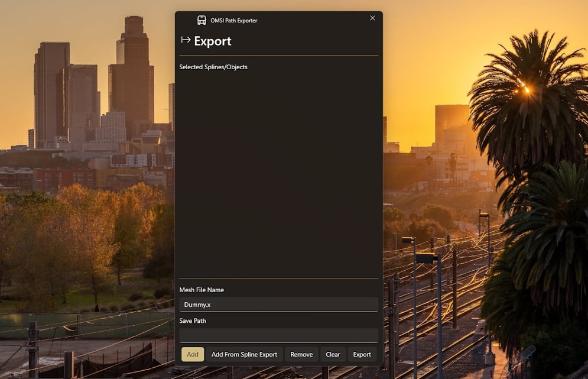Clear the selected splines list

pyautogui.click(x=333, y=354)
